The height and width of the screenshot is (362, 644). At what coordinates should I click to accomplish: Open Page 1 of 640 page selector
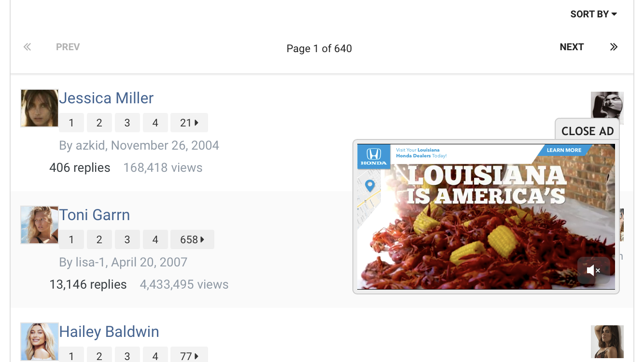(x=319, y=48)
